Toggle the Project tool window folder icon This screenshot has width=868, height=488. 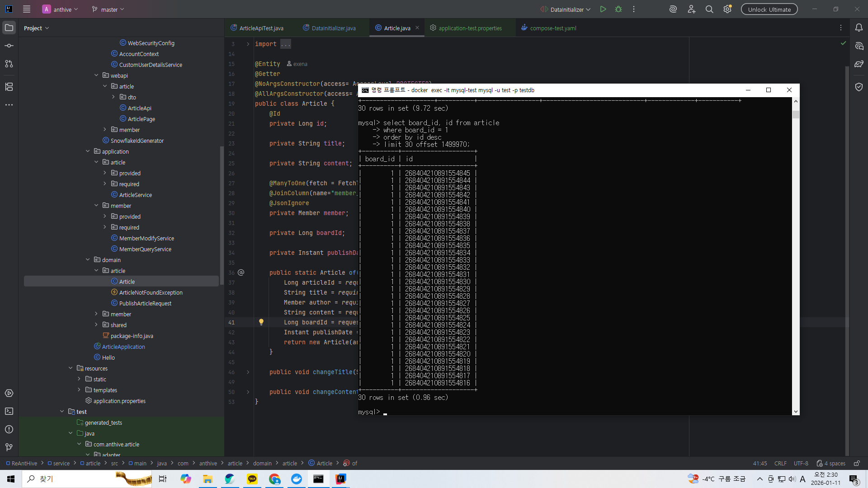(9, 28)
